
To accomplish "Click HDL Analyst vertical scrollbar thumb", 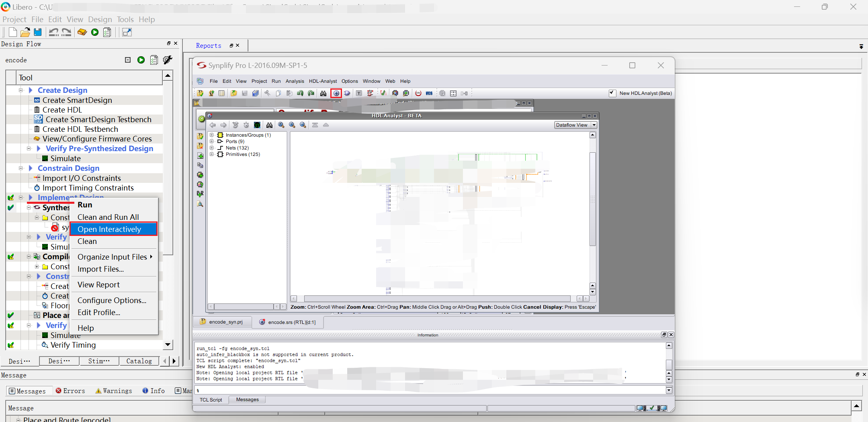I will click(x=592, y=199).
